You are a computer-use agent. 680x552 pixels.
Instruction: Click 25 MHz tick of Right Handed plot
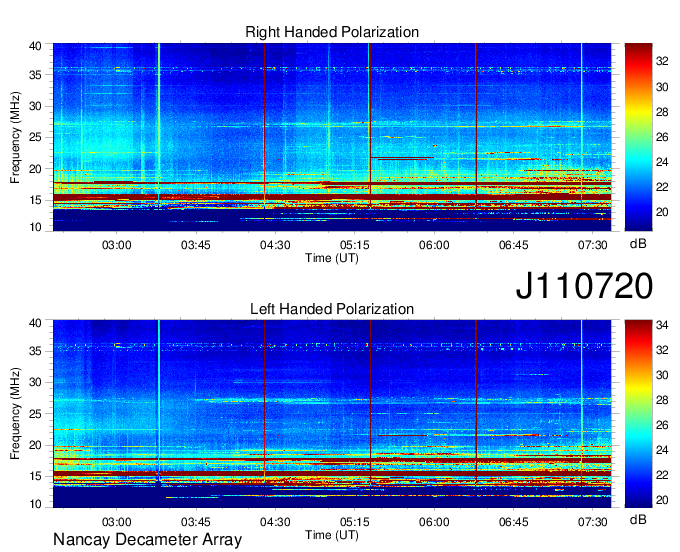(35, 137)
